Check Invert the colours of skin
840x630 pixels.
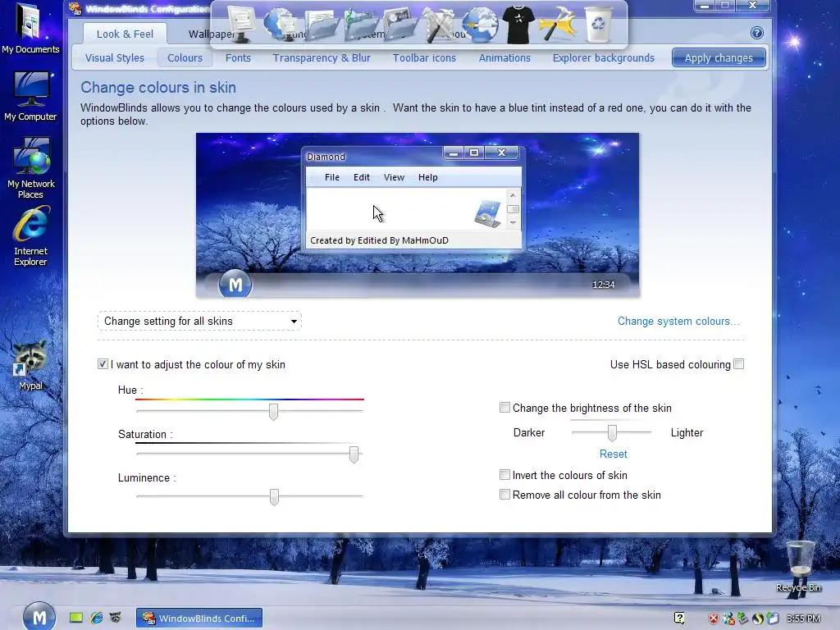click(504, 475)
